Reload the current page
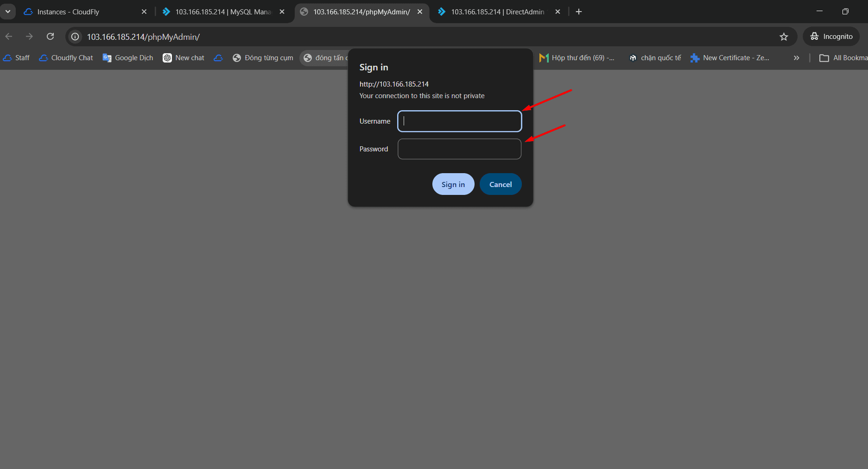The width and height of the screenshot is (868, 469). click(51, 37)
